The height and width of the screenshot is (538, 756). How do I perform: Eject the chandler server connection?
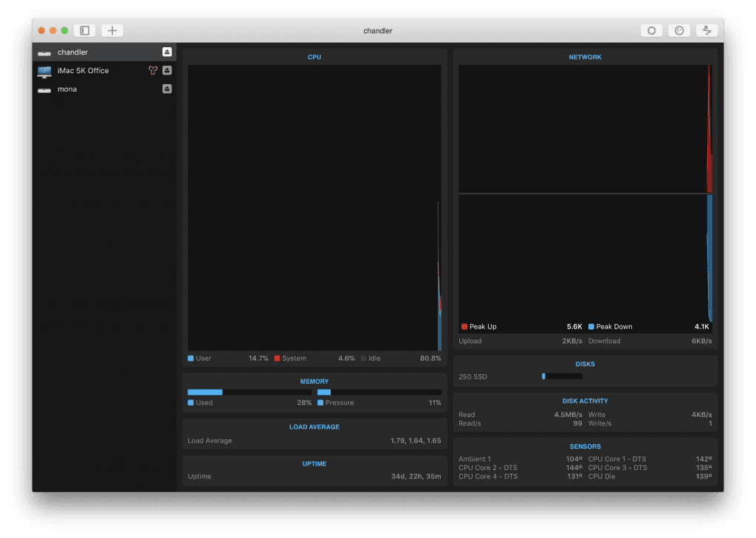click(x=167, y=52)
